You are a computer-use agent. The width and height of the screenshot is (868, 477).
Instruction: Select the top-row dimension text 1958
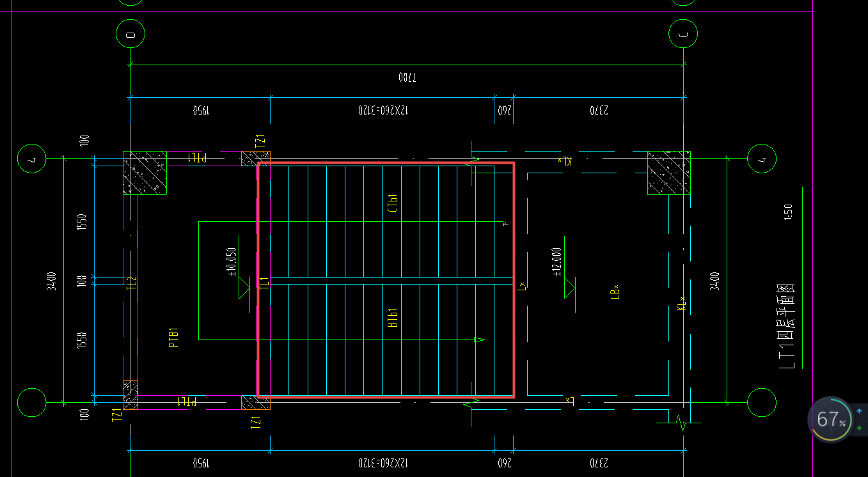(x=201, y=111)
